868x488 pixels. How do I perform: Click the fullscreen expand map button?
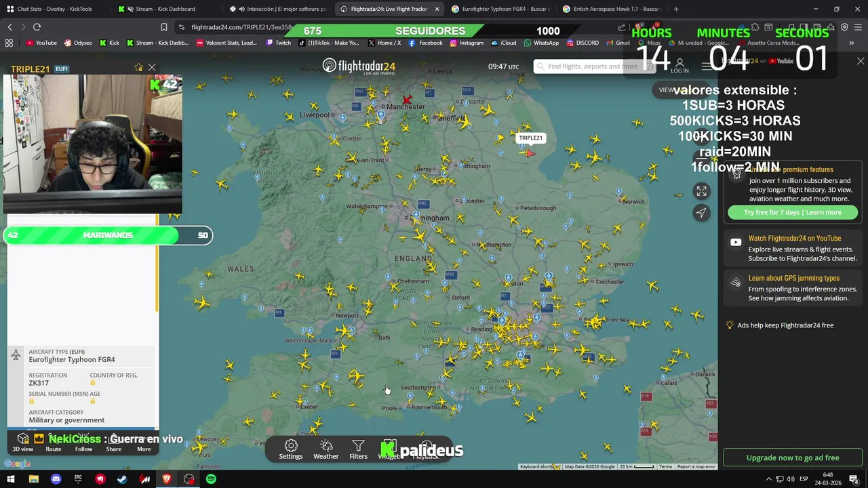(701, 191)
